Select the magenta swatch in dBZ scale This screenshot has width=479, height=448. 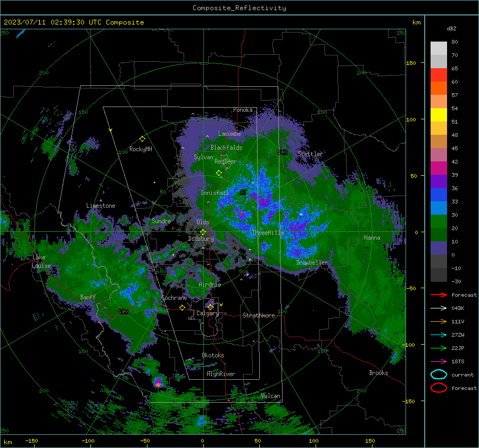click(x=439, y=168)
